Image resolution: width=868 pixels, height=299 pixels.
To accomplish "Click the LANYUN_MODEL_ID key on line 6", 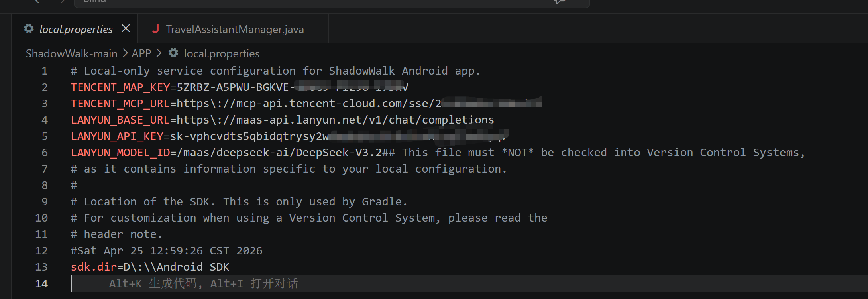I will point(120,153).
